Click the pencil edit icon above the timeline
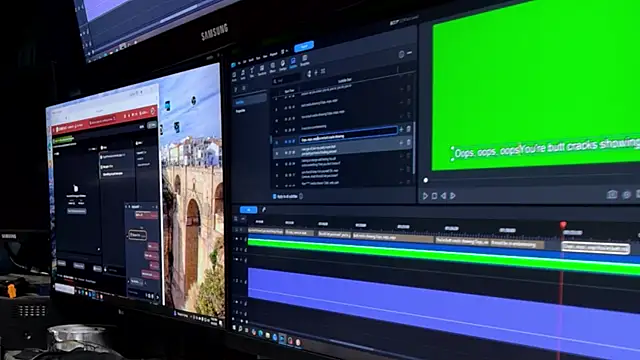The width and height of the screenshot is (640, 360). [x=264, y=210]
